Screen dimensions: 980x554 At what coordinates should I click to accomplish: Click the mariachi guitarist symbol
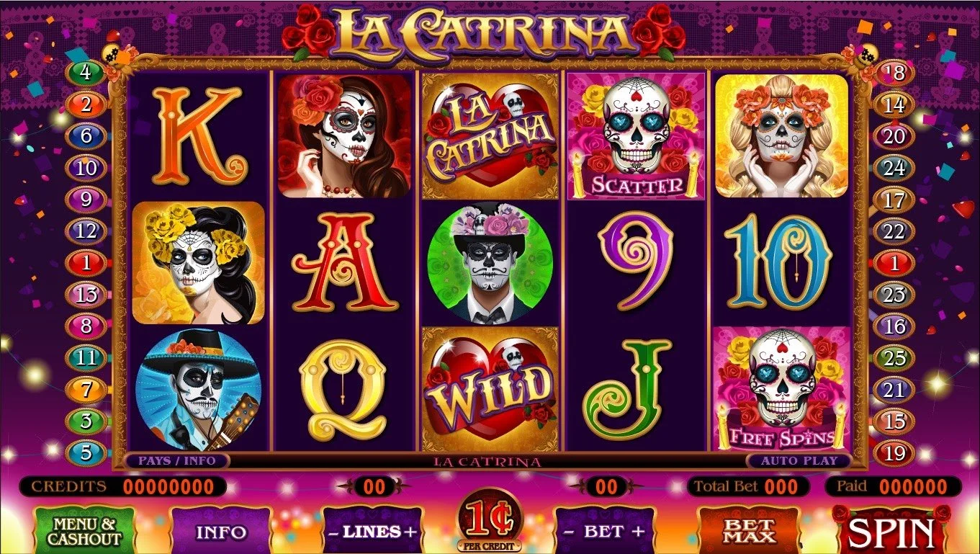(x=198, y=390)
